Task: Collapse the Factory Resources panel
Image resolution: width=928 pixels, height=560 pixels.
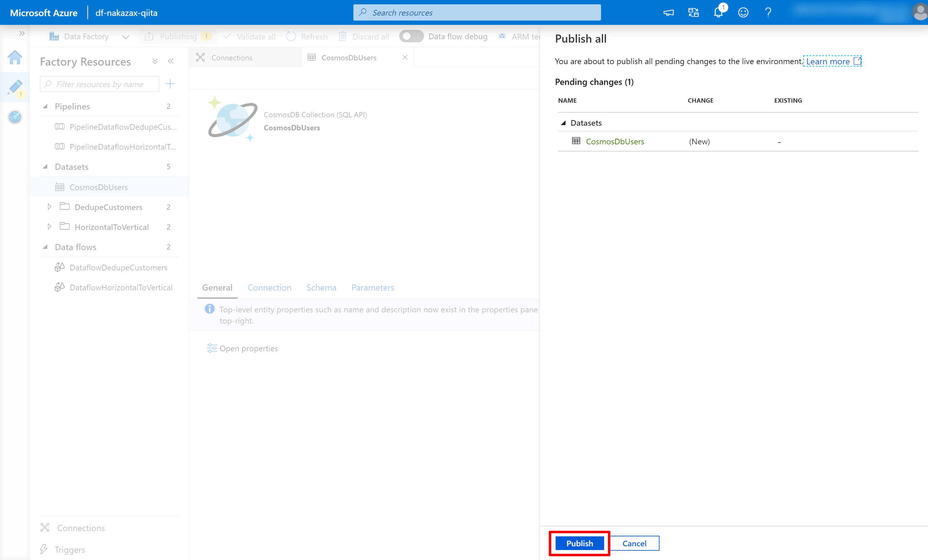Action: (170, 61)
